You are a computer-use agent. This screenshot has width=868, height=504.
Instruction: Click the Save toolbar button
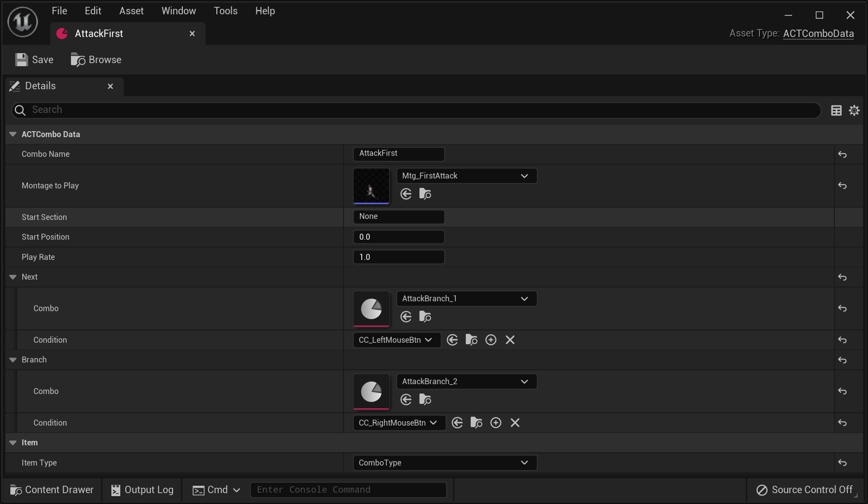[35, 60]
